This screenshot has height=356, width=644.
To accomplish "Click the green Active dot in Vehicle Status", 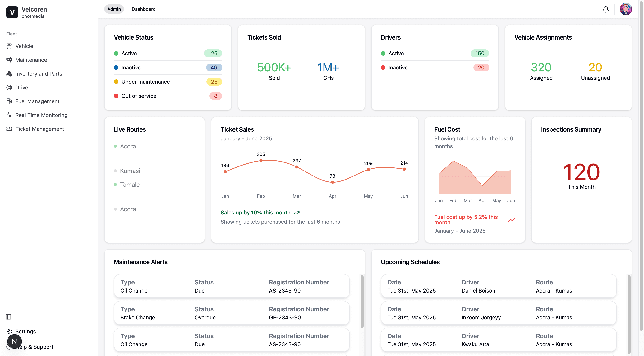I will tap(116, 53).
